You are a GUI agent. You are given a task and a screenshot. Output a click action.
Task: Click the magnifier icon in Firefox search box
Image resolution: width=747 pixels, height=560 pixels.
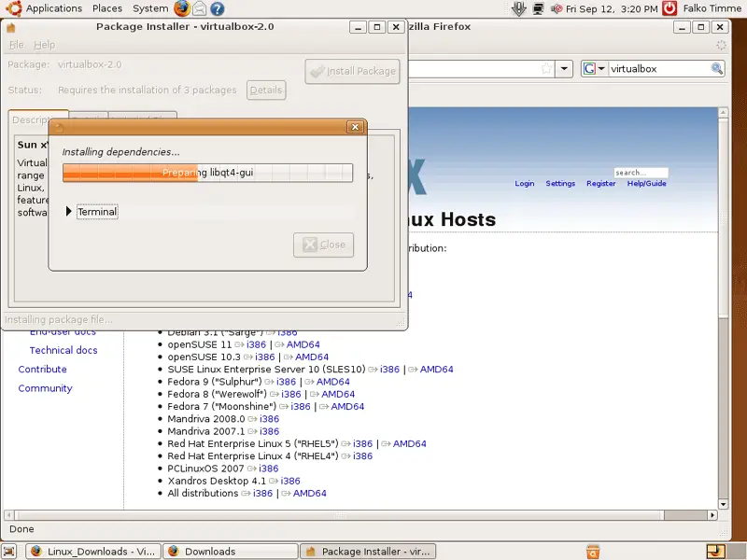(716, 68)
